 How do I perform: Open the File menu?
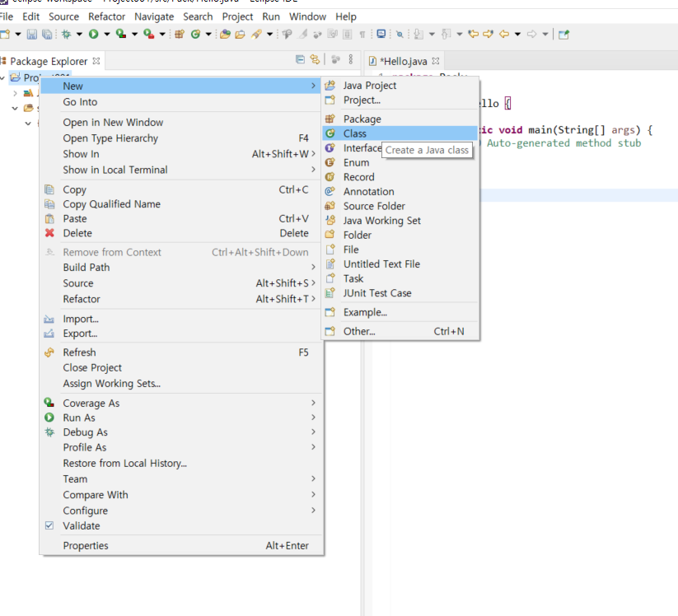(x=7, y=16)
